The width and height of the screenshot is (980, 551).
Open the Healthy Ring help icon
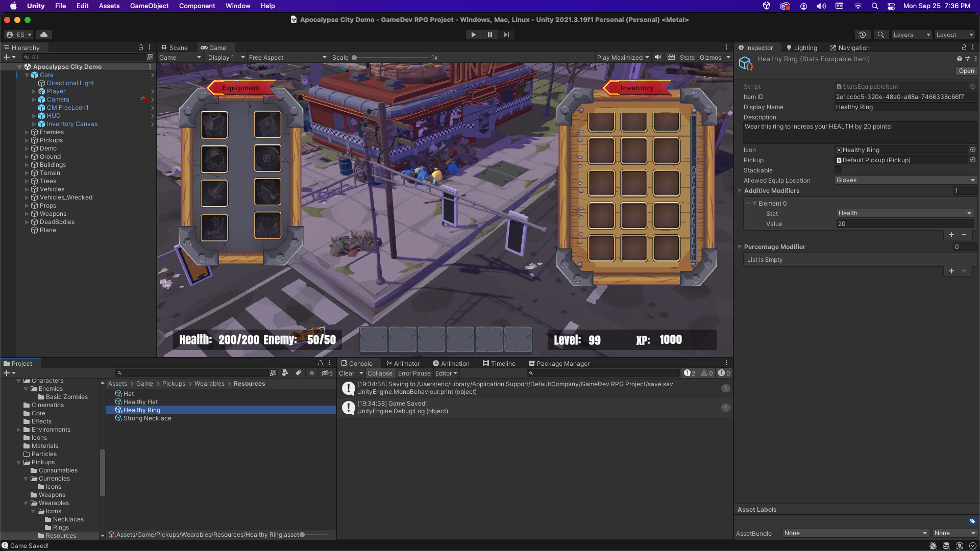[x=959, y=59]
